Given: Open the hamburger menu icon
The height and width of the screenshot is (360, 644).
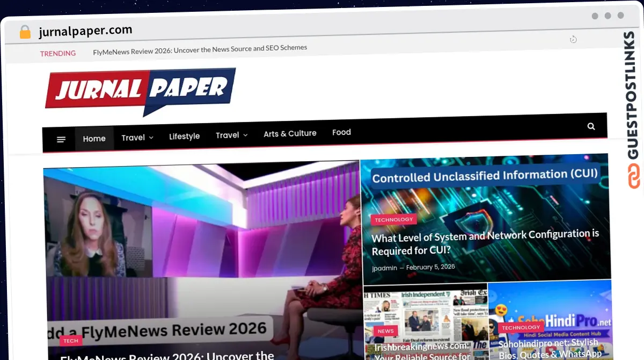Looking at the screenshot, I should coord(61,140).
